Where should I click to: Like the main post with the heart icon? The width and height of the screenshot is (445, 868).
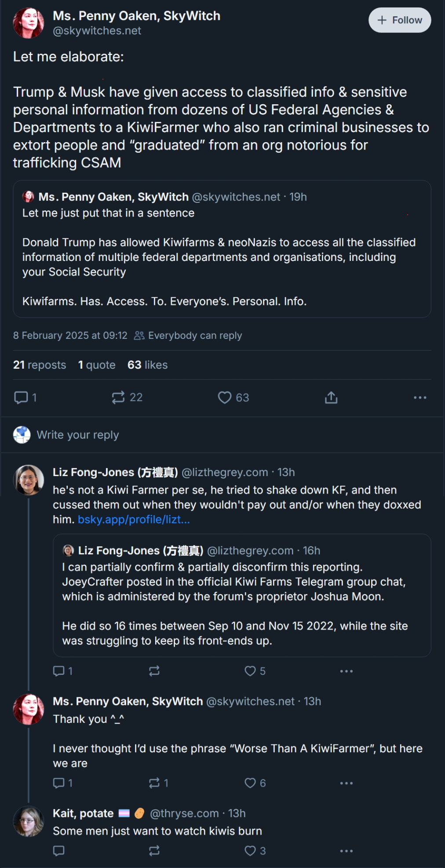point(225,398)
